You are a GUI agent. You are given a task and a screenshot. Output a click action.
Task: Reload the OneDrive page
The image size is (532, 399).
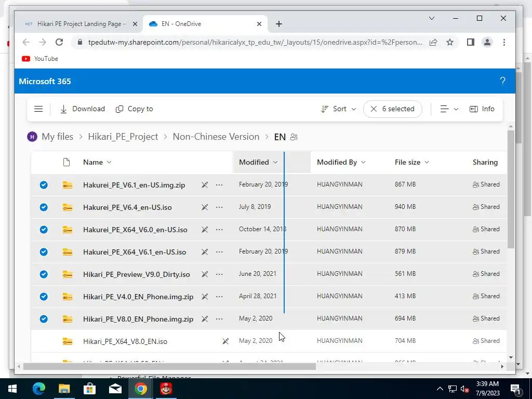coord(59,42)
